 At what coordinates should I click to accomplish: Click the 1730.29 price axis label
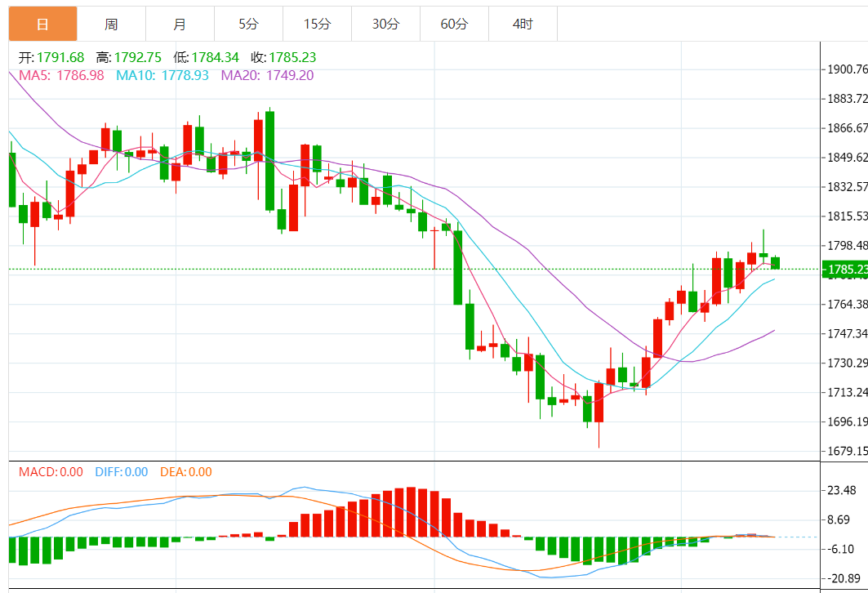coord(848,363)
